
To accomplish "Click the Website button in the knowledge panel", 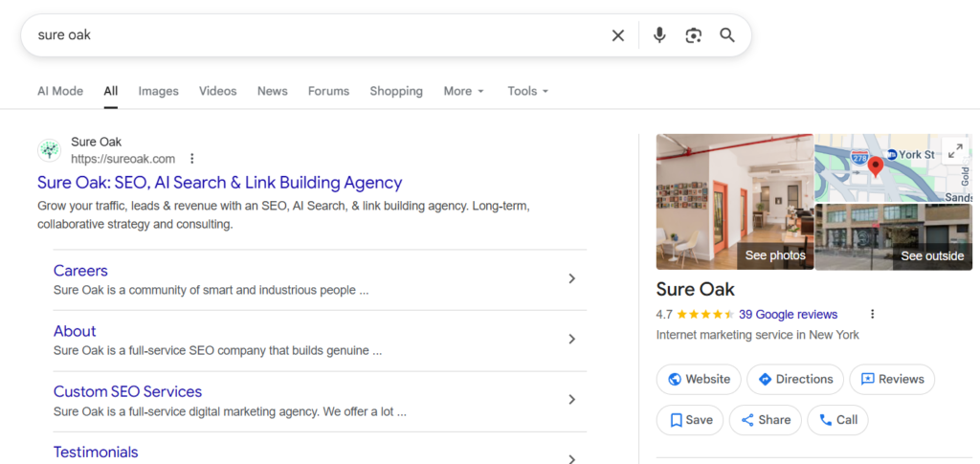I will tap(699, 379).
